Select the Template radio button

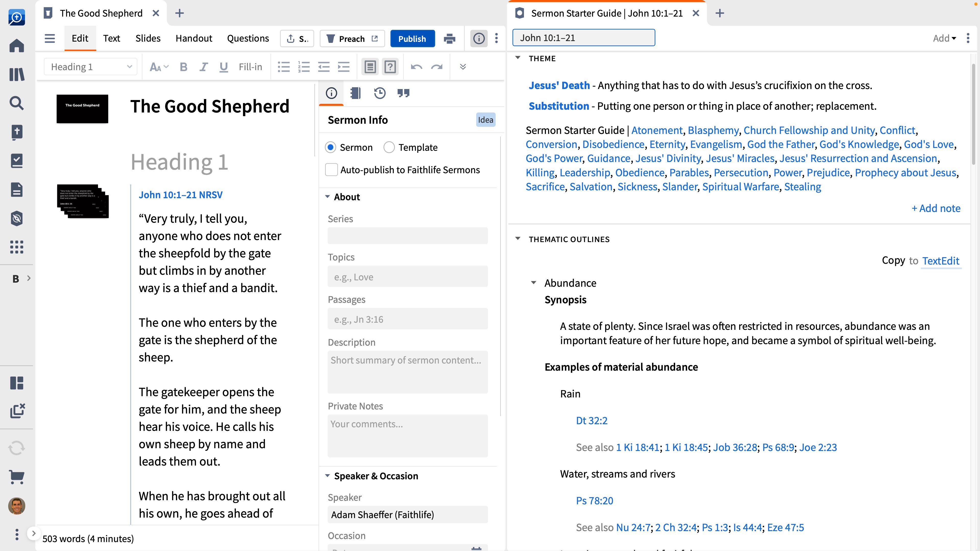coord(389,147)
